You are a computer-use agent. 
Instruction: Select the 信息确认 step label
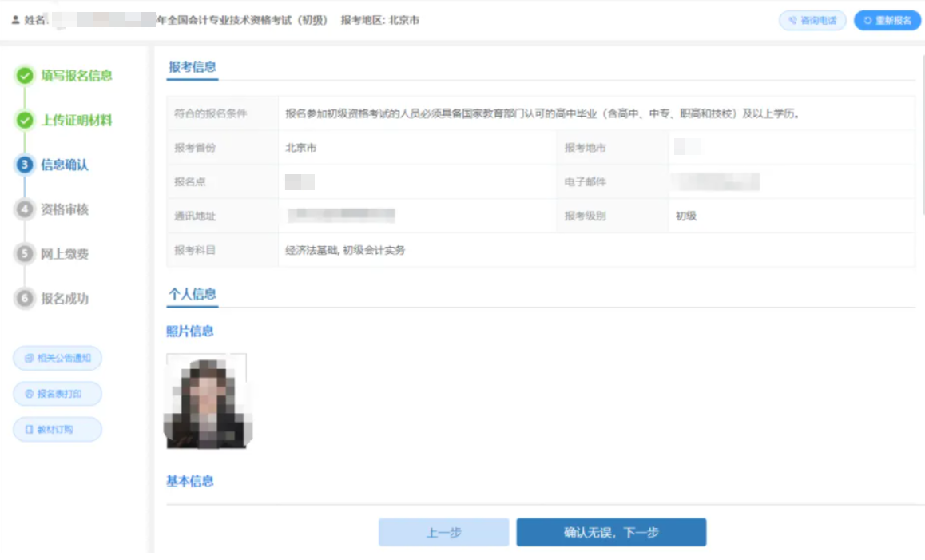point(65,165)
